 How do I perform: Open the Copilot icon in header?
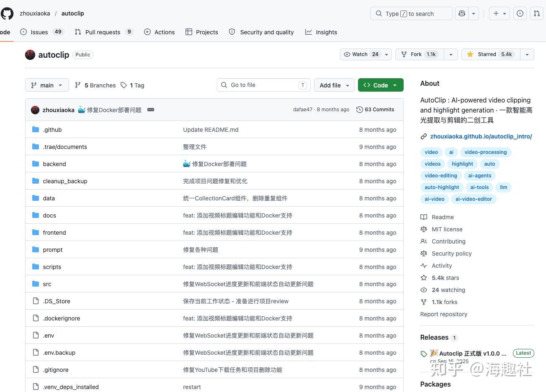(462, 13)
